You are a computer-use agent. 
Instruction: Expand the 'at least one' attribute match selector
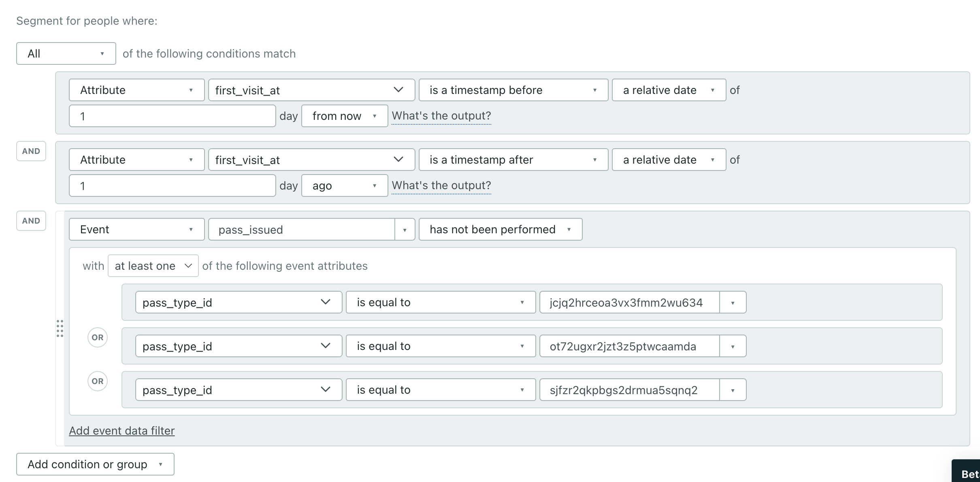pyautogui.click(x=153, y=266)
